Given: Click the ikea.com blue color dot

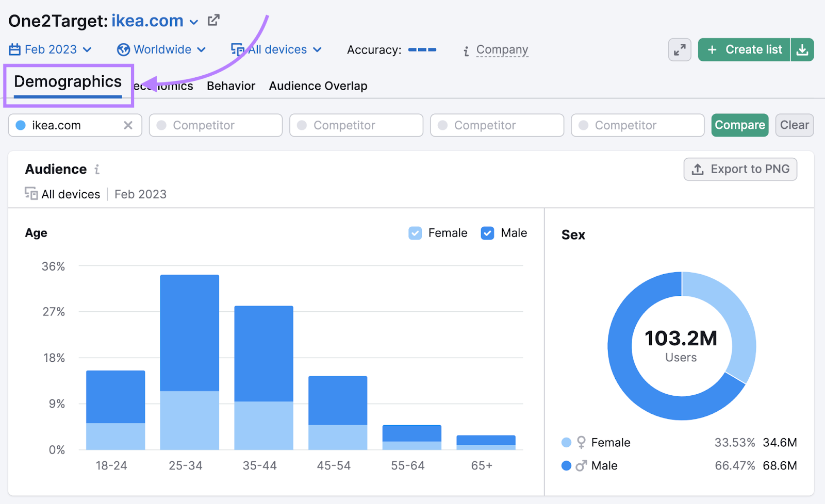Looking at the screenshot, I should 21,125.
